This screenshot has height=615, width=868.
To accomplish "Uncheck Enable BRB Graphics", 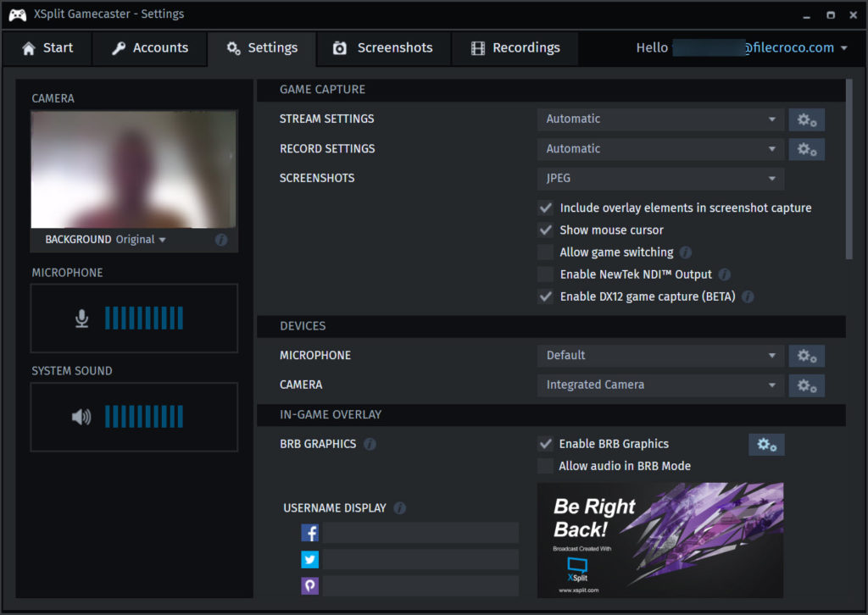I will [546, 444].
